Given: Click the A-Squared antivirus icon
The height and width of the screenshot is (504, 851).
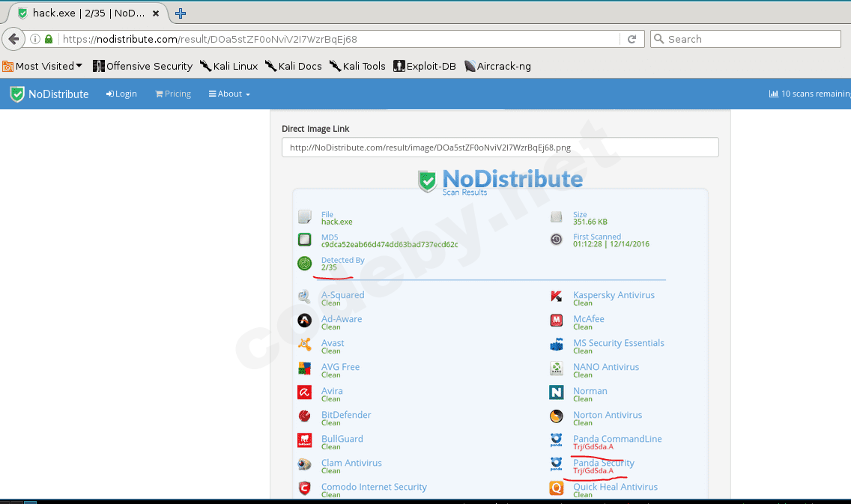Looking at the screenshot, I should click(304, 297).
